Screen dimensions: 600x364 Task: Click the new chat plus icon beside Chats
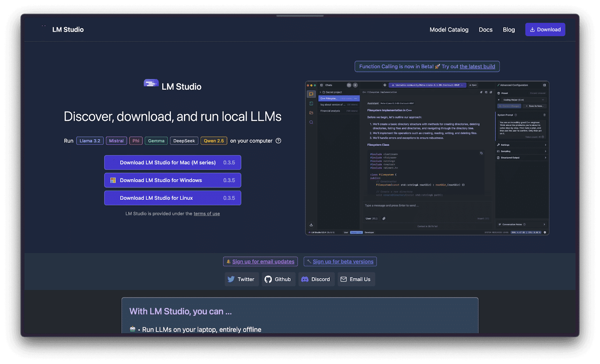[x=355, y=85]
